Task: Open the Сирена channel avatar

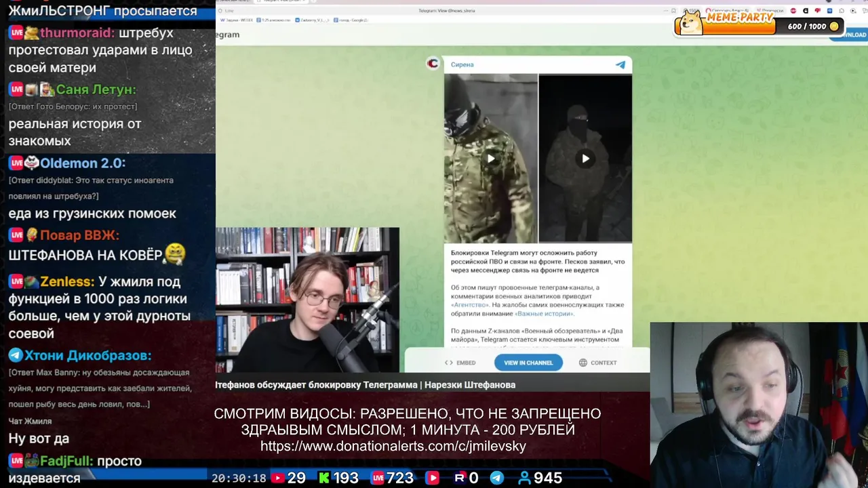Action: point(433,63)
